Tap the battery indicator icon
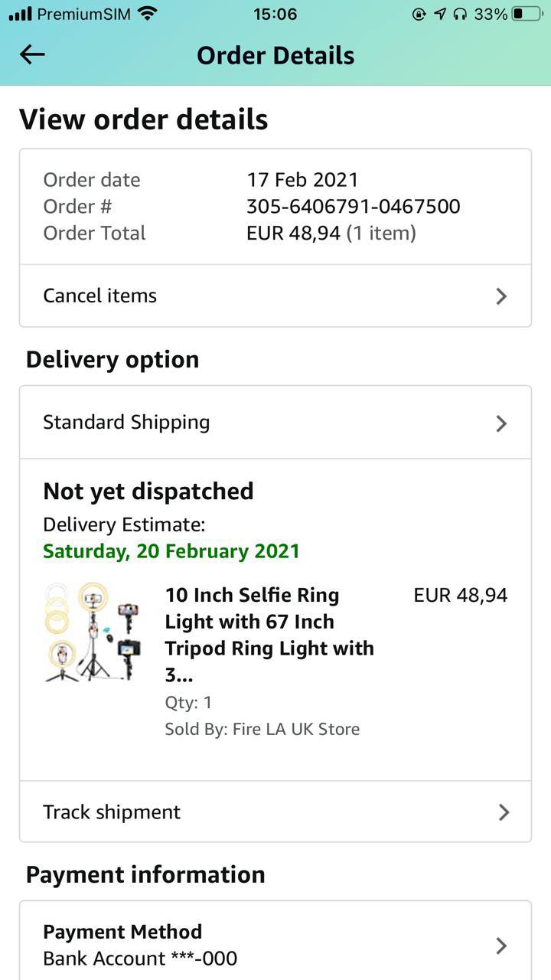Viewport: 551px width, 980px height. 527,14
